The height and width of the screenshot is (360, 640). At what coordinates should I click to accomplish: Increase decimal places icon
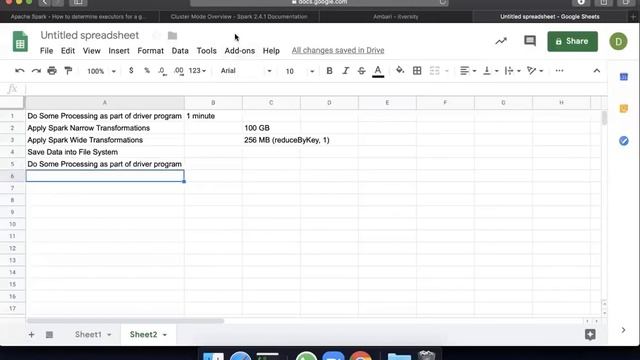click(179, 71)
